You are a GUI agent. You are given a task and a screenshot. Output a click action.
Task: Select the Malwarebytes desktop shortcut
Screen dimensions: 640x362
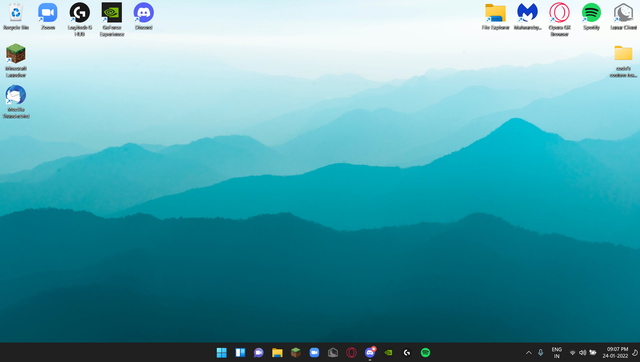click(x=527, y=17)
